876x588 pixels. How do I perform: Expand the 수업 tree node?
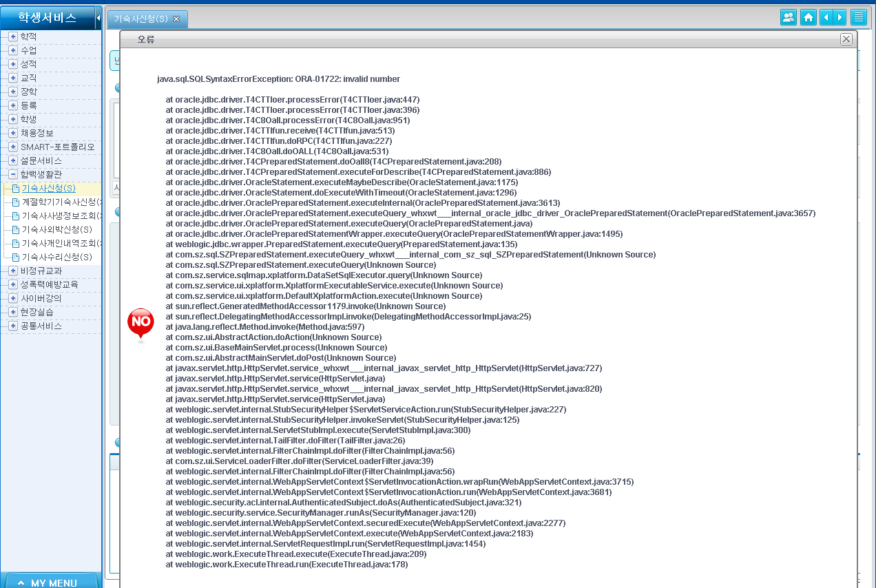[13, 50]
